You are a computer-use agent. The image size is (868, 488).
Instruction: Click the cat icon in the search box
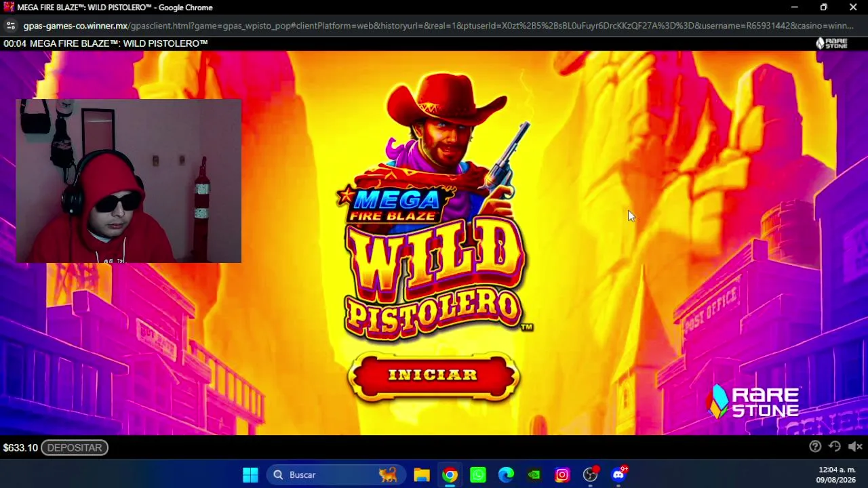(388, 474)
